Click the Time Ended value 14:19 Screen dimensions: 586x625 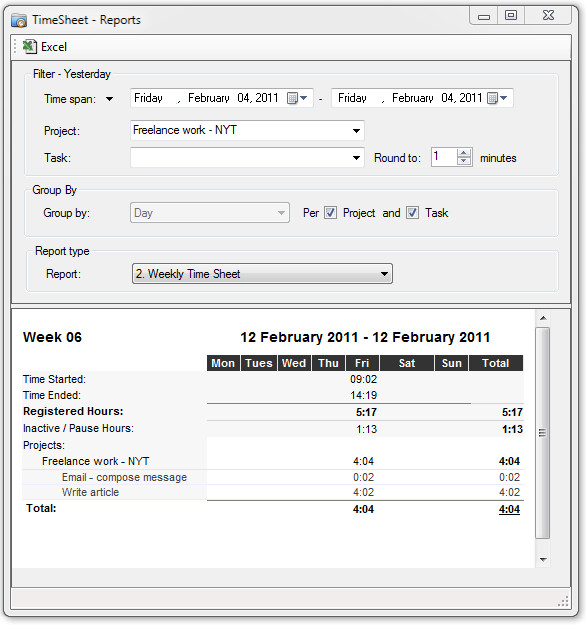coord(364,395)
